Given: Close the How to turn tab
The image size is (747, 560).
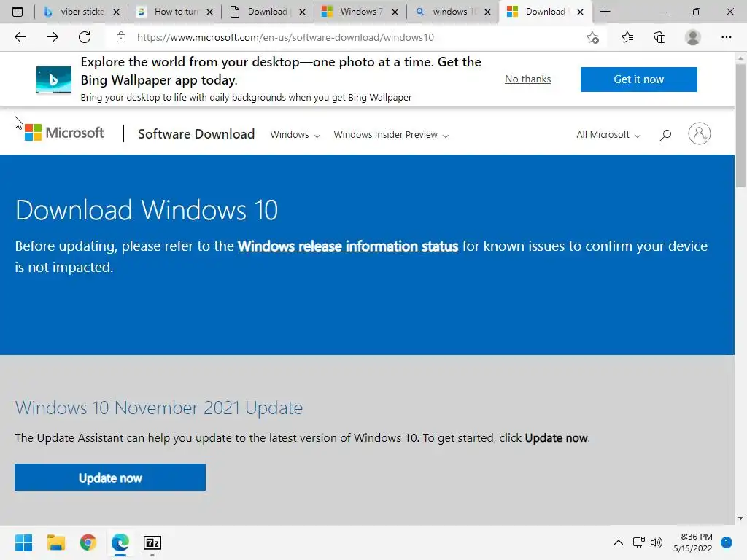Looking at the screenshot, I should [x=209, y=12].
